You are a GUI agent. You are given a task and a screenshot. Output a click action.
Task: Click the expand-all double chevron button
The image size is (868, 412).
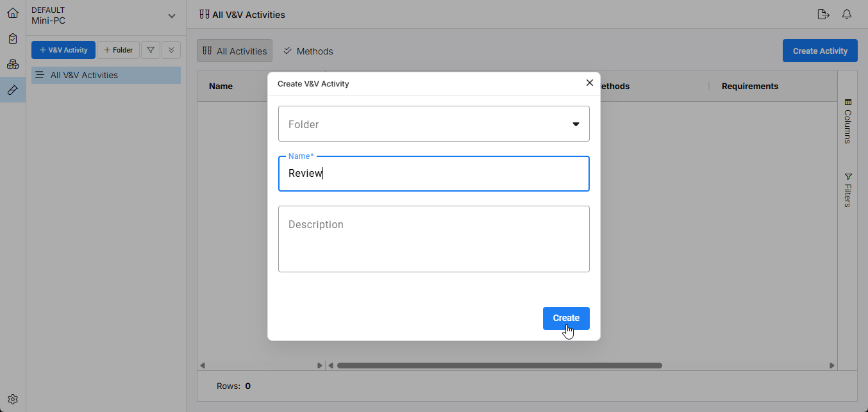[x=171, y=50]
